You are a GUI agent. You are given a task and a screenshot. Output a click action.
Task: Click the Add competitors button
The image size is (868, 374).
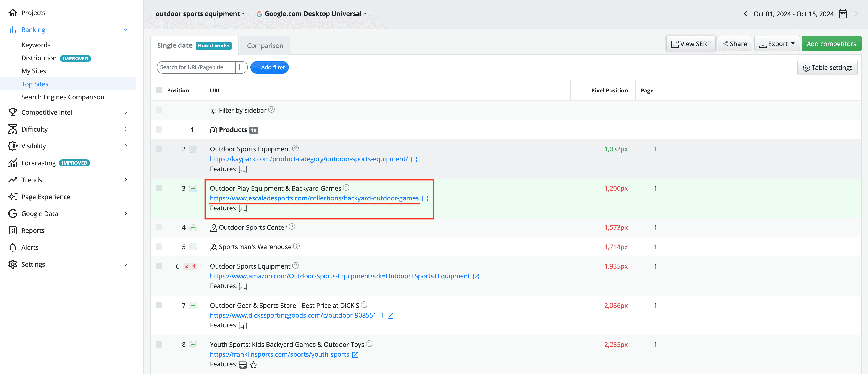coord(831,44)
